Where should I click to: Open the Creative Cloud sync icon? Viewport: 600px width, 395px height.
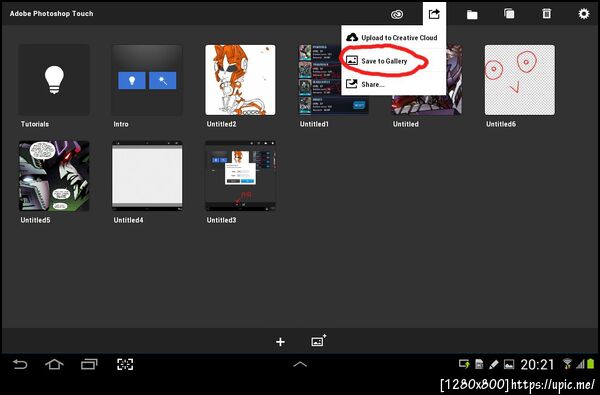pyautogui.click(x=397, y=15)
